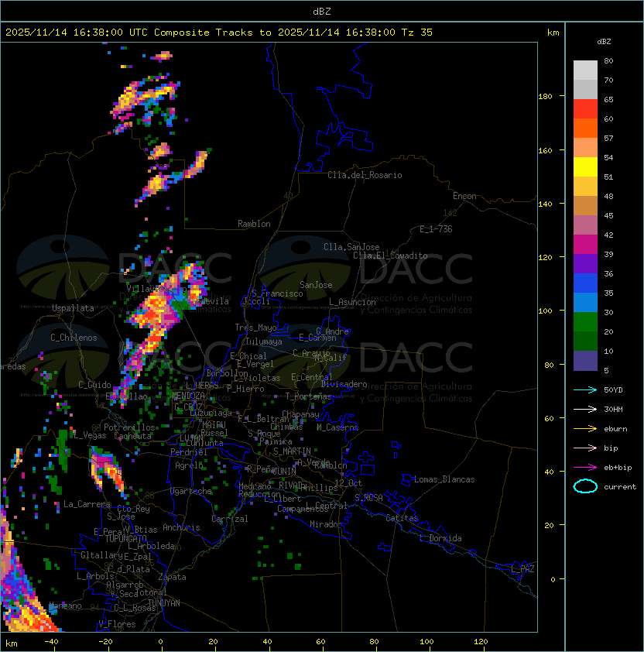
Task: Click the 'Clla.SanJose' map label
Action: (351, 247)
